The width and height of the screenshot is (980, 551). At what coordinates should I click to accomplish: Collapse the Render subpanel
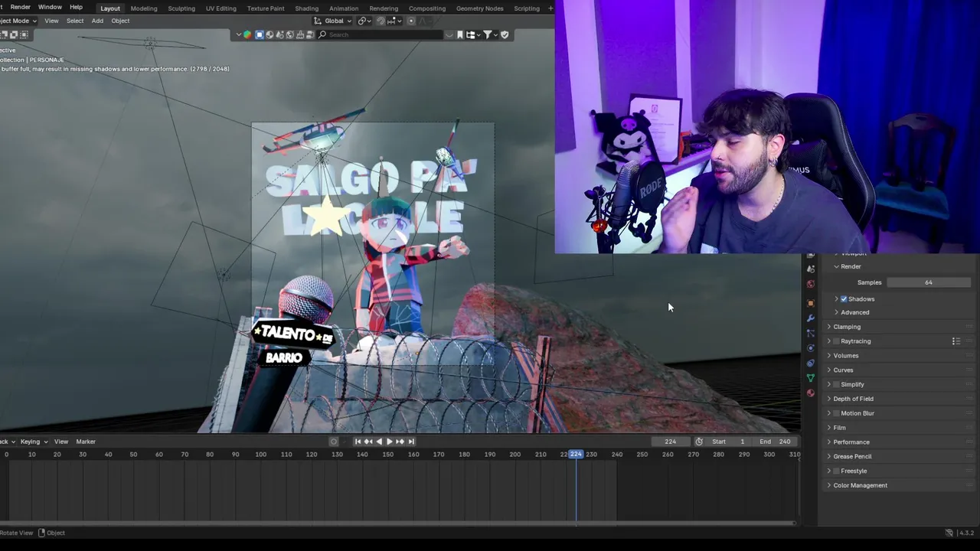(x=851, y=266)
